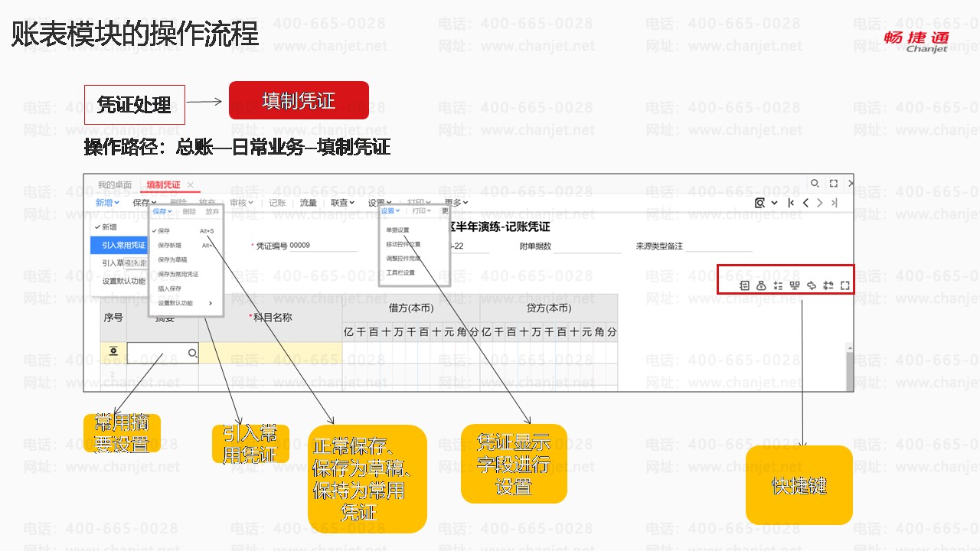Image resolution: width=980 pixels, height=551 pixels.
Task: Click the 附单据数 input field
Action: point(587,246)
